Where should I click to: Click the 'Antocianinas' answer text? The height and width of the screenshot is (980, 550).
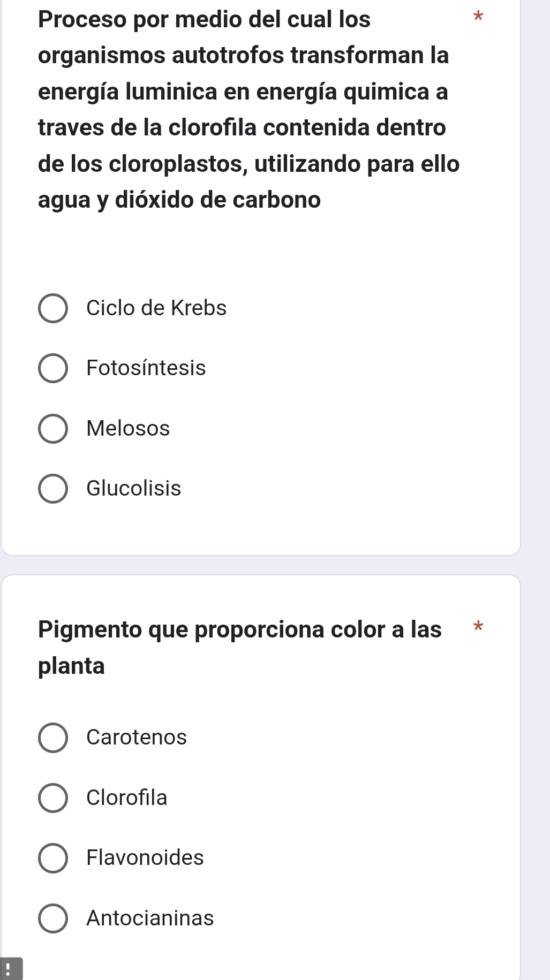tap(150, 918)
